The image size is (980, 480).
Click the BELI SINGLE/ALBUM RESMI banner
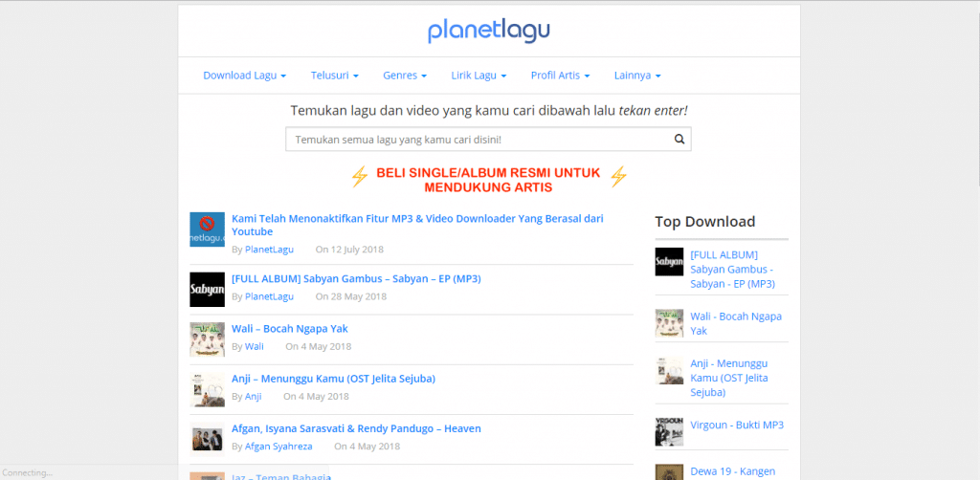[488, 180]
